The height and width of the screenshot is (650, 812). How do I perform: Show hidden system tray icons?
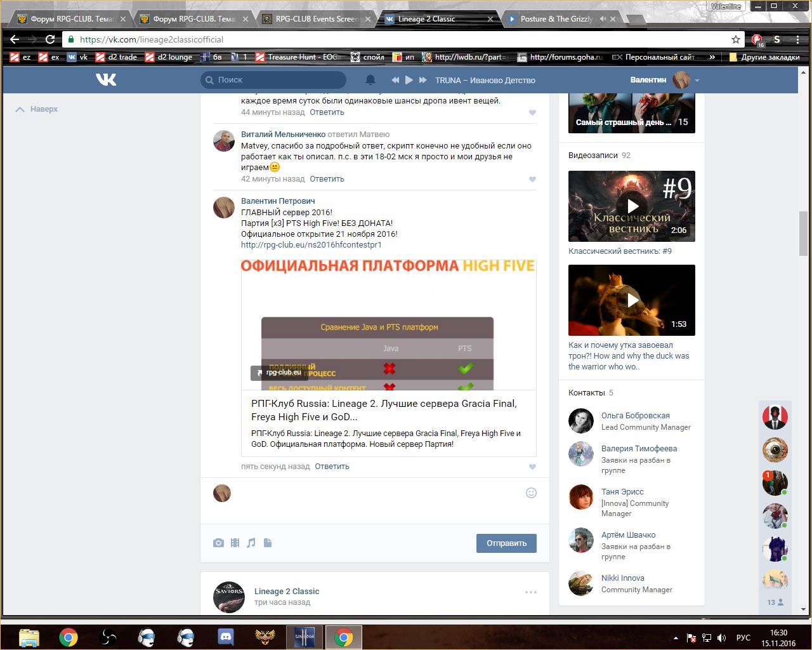coord(676,637)
